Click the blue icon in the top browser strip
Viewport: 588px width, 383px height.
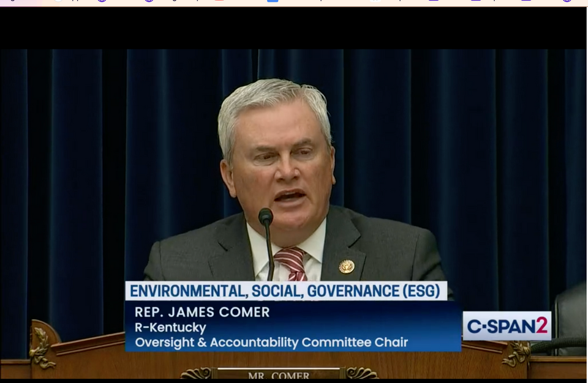click(x=273, y=1)
